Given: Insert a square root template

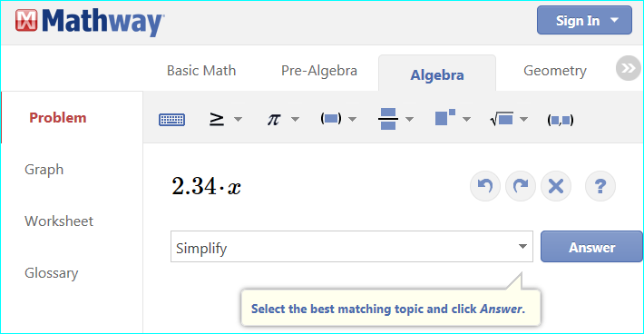Looking at the screenshot, I should [502, 119].
